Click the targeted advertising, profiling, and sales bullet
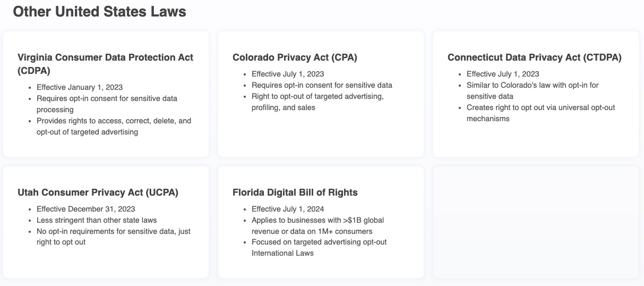 point(317,96)
